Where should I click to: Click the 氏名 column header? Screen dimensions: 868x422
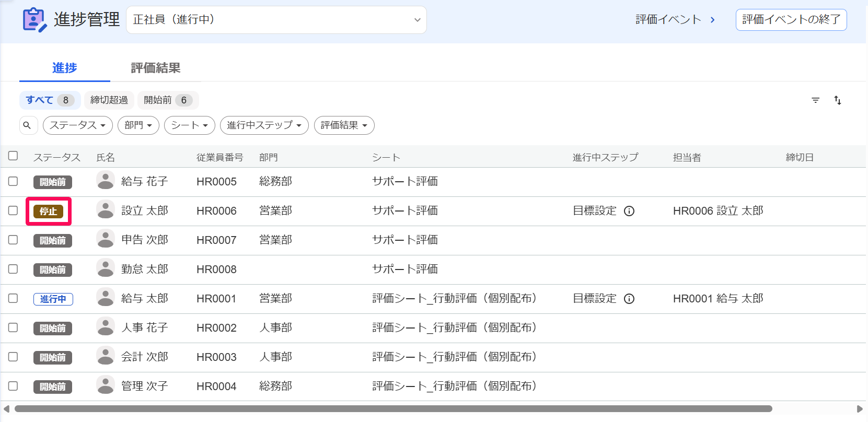(106, 157)
